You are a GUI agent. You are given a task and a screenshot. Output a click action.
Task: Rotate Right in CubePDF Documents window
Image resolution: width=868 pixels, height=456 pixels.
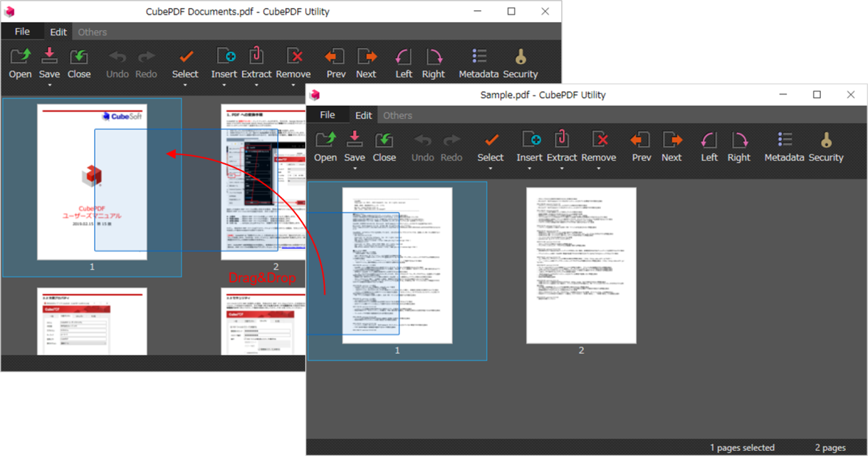coord(434,57)
